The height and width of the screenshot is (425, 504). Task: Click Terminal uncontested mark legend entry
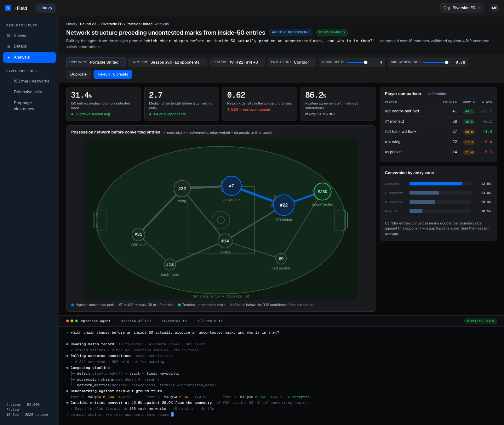pyautogui.click(x=202, y=305)
